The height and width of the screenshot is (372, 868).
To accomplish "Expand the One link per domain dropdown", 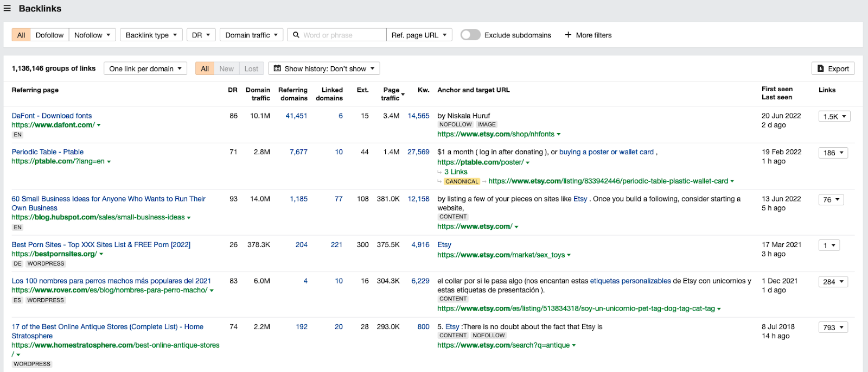I will tap(145, 68).
